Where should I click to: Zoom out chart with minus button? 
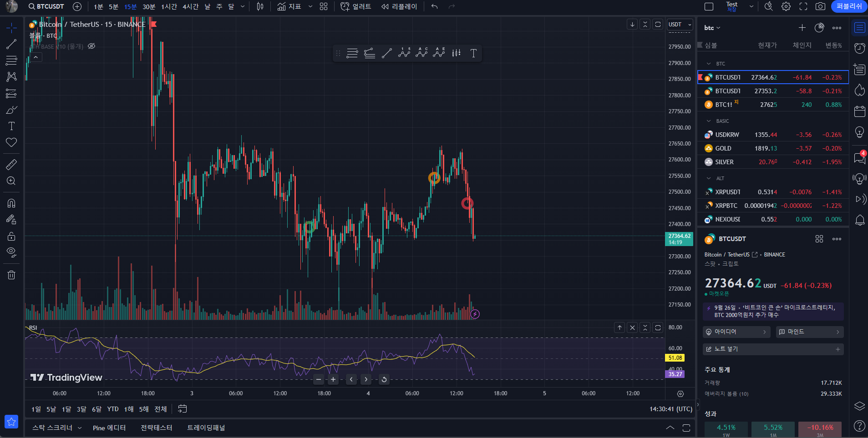pyautogui.click(x=319, y=379)
